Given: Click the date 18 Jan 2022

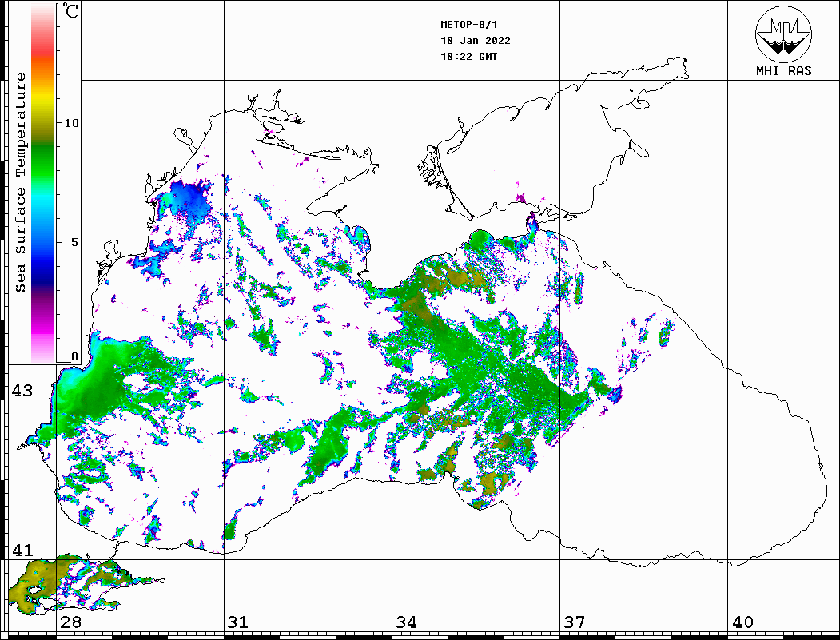Looking at the screenshot, I should [476, 40].
